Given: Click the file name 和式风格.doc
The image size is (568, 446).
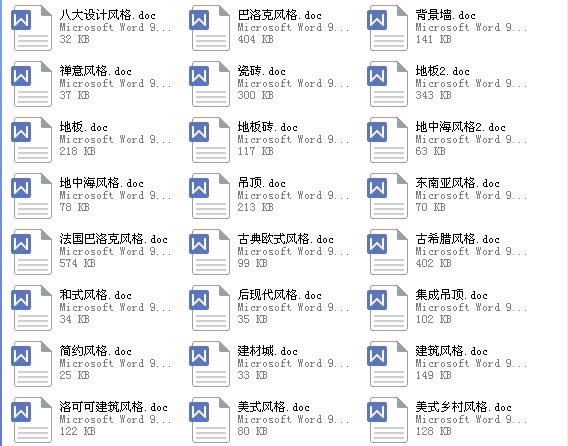Looking at the screenshot, I should (x=96, y=295).
